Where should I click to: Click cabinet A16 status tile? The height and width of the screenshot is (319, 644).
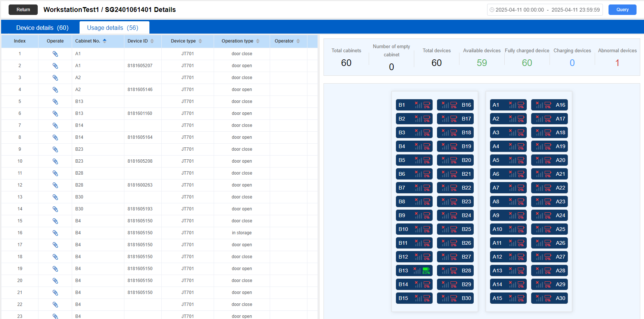pyautogui.click(x=549, y=105)
